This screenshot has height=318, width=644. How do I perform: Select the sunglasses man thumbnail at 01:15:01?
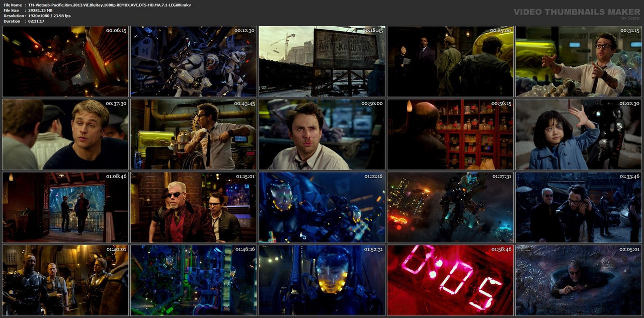(194, 207)
